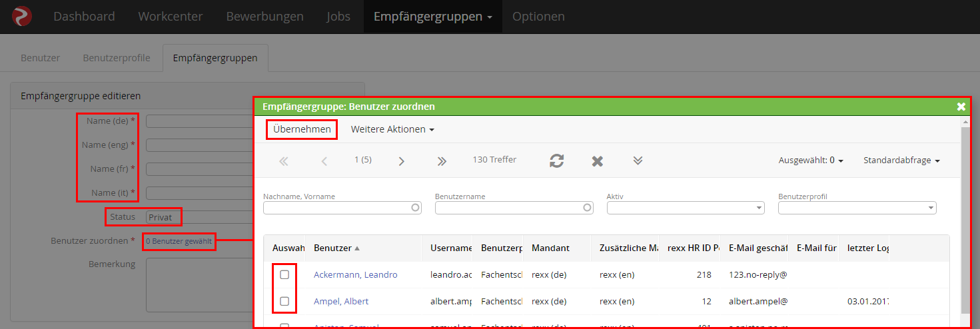Click the 130 Treffer count text
This screenshot has height=329, width=980.
pyautogui.click(x=494, y=160)
